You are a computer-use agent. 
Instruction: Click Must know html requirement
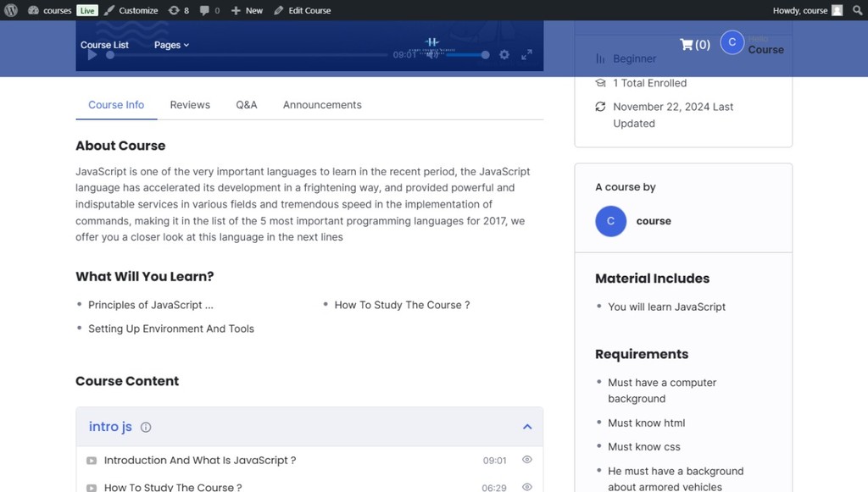[x=646, y=423]
